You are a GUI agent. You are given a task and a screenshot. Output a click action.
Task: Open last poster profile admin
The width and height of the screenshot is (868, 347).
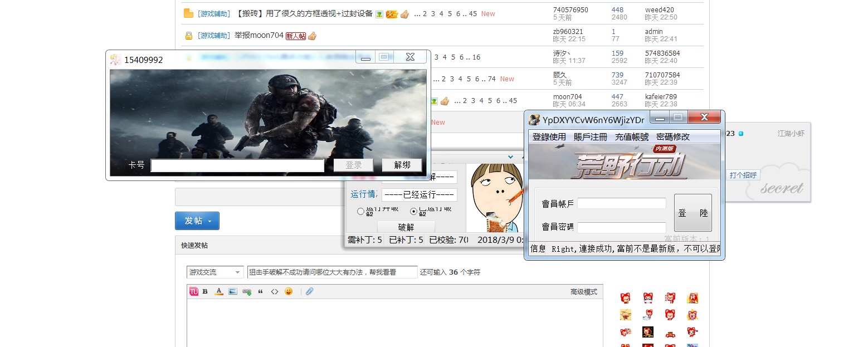tap(654, 32)
